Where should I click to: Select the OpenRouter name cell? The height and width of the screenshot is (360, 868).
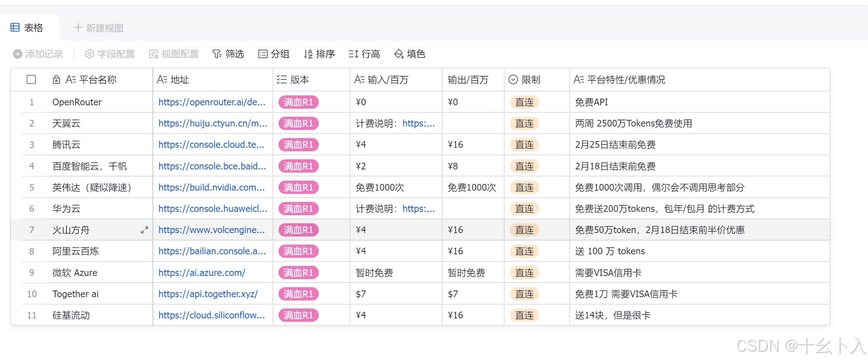click(100, 102)
